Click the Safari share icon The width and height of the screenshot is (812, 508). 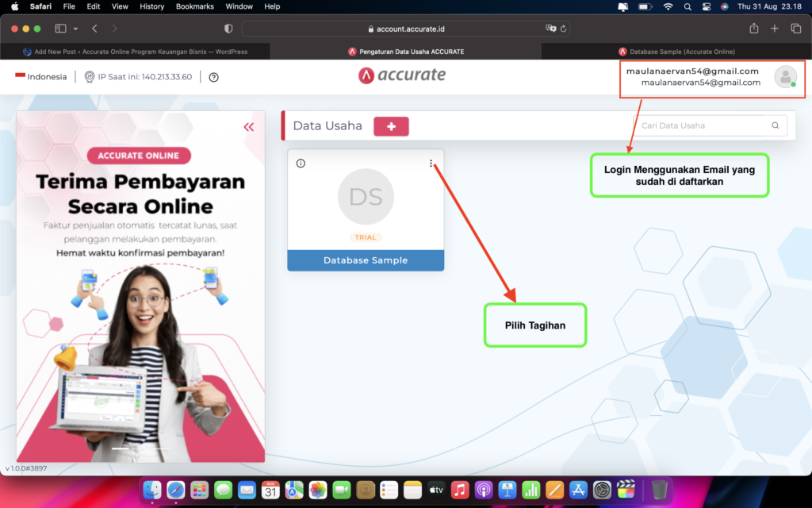pos(754,29)
